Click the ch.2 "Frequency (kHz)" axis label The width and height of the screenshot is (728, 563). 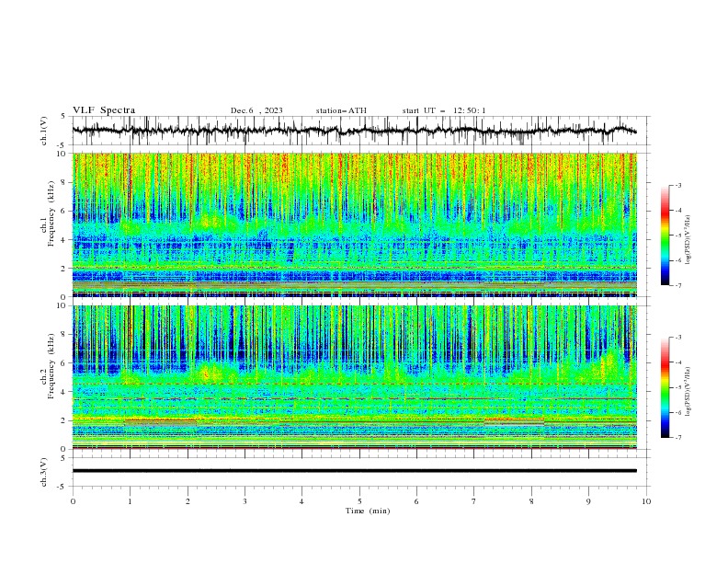pos(51,366)
